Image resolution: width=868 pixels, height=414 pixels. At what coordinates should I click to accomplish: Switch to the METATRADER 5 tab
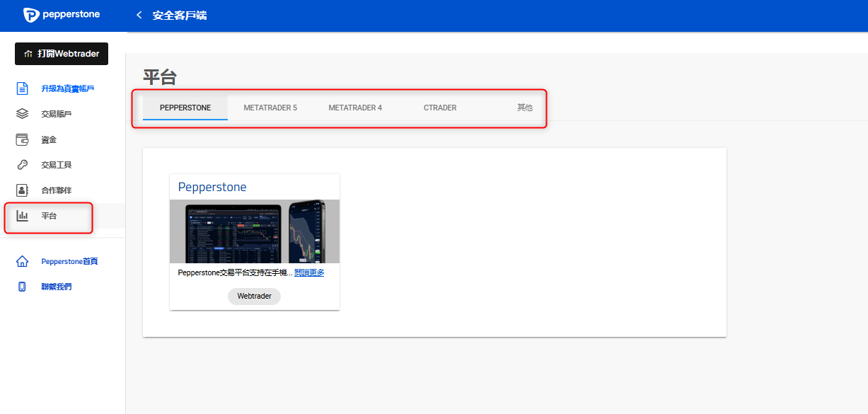270,108
